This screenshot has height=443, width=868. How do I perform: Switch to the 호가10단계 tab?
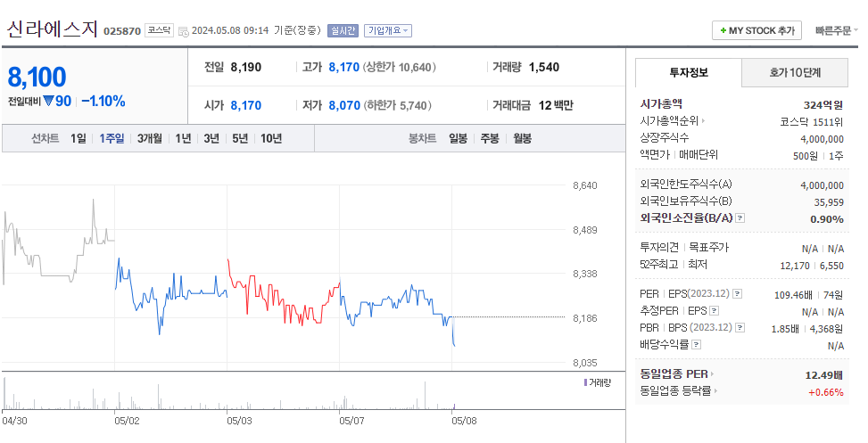tap(795, 72)
